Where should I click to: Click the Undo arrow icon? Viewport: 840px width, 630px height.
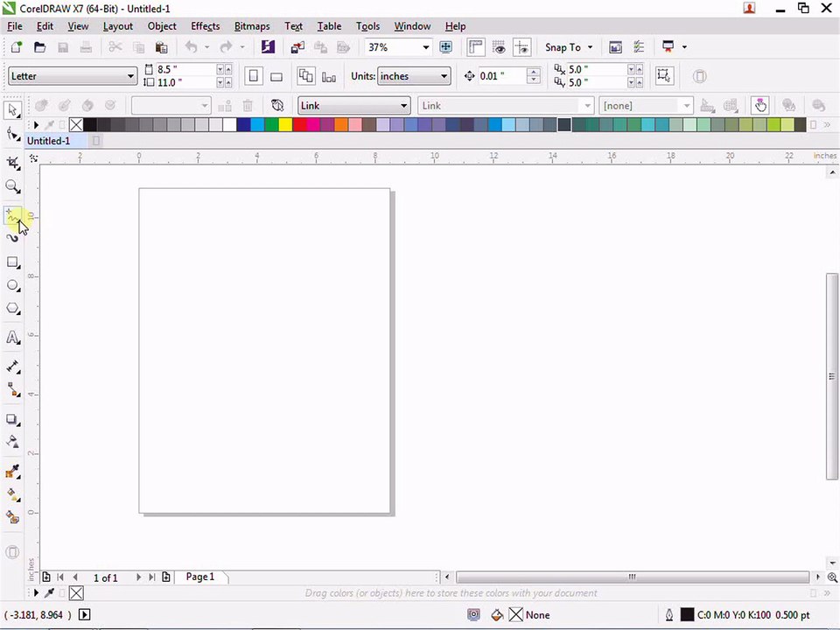192,47
